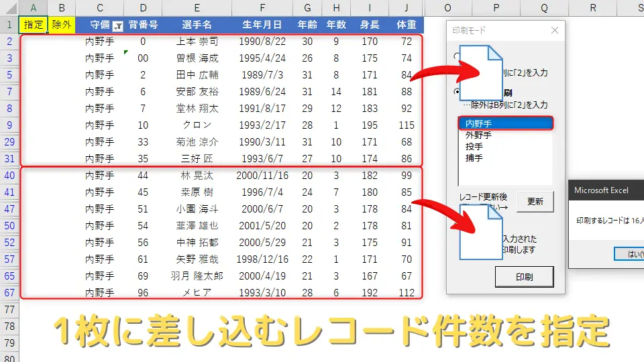Pick 捕手 from the list box

pos(474,158)
